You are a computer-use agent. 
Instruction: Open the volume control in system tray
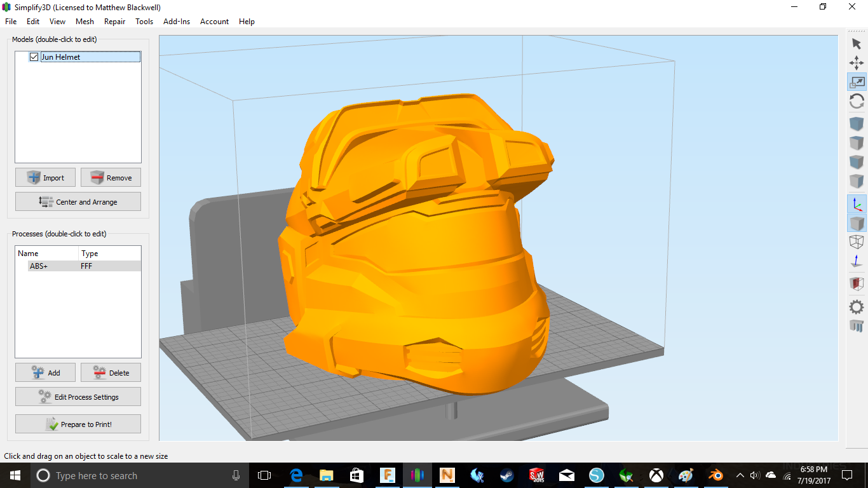[x=755, y=475]
